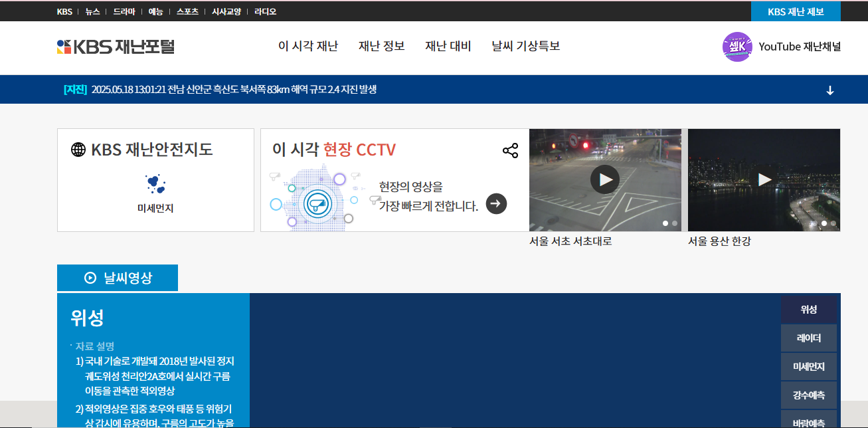Click the 자료 설명 label
Image resolution: width=868 pixels, height=428 pixels.
tap(94, 346)
